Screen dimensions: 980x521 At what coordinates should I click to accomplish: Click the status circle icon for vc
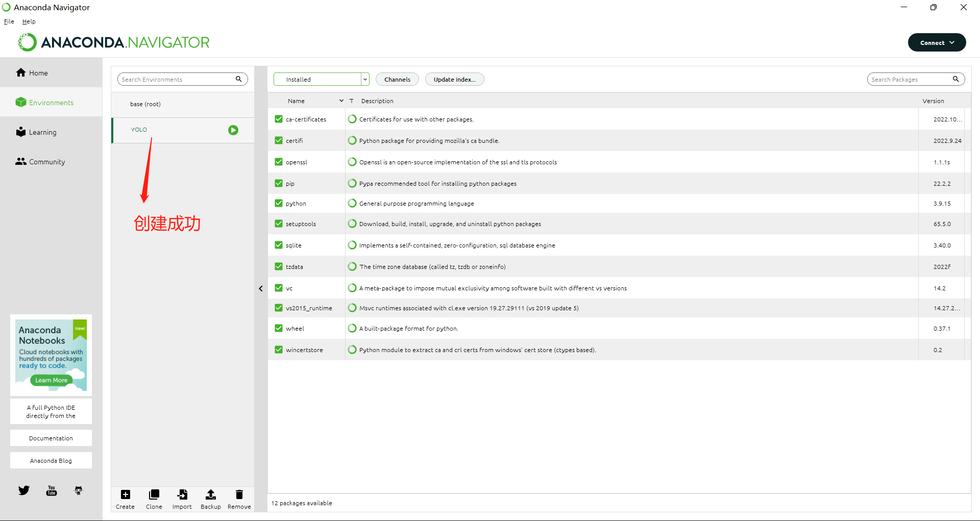pyautogui.click(x=352, y=288)
